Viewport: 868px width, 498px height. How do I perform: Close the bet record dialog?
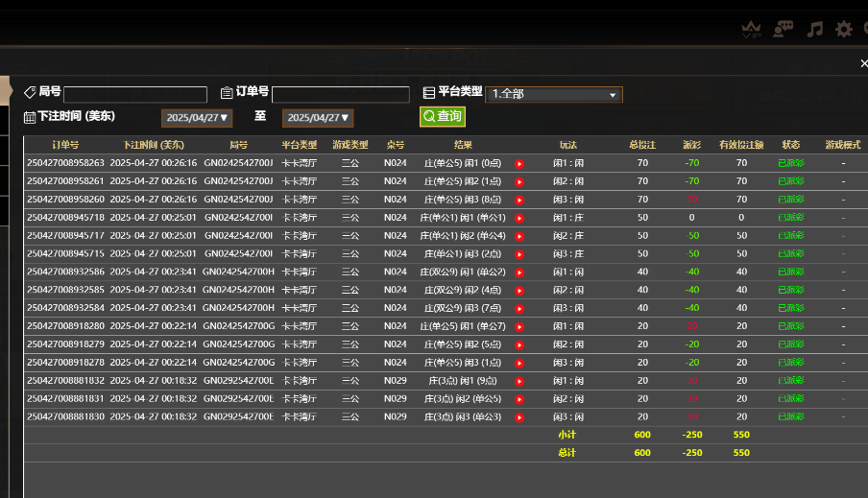tap(863, 63)
